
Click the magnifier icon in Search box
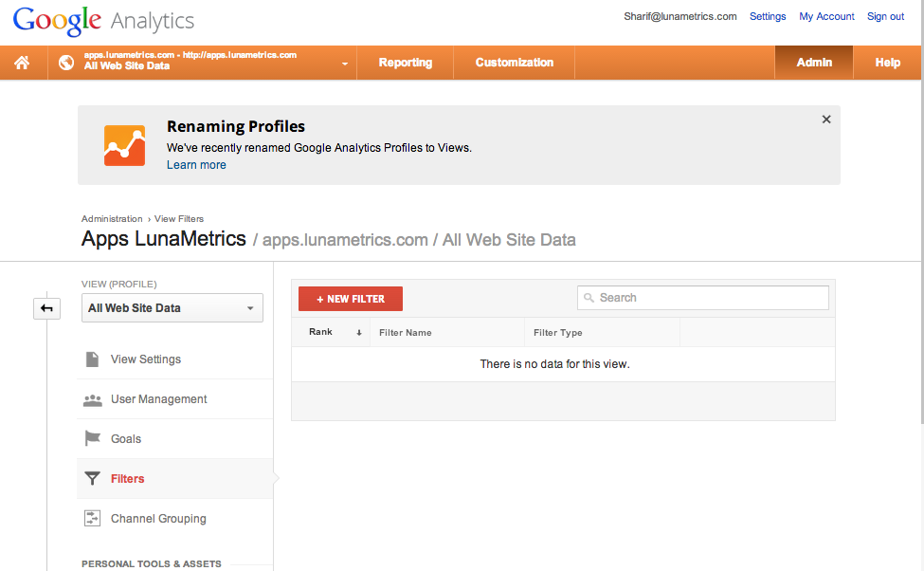coord(589,298)
